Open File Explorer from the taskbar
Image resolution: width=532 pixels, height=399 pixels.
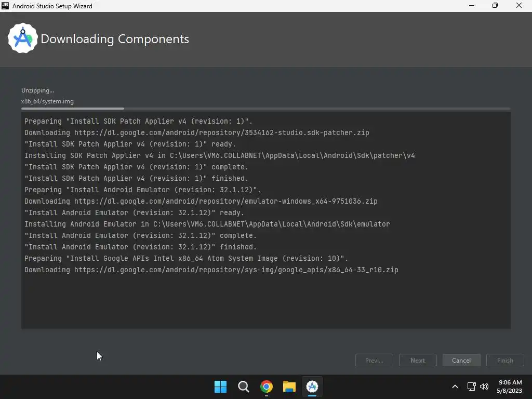(289, 387)
